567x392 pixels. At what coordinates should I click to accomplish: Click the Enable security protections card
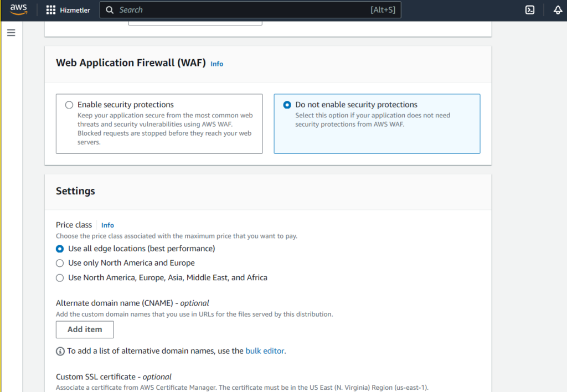click(159, 123)
